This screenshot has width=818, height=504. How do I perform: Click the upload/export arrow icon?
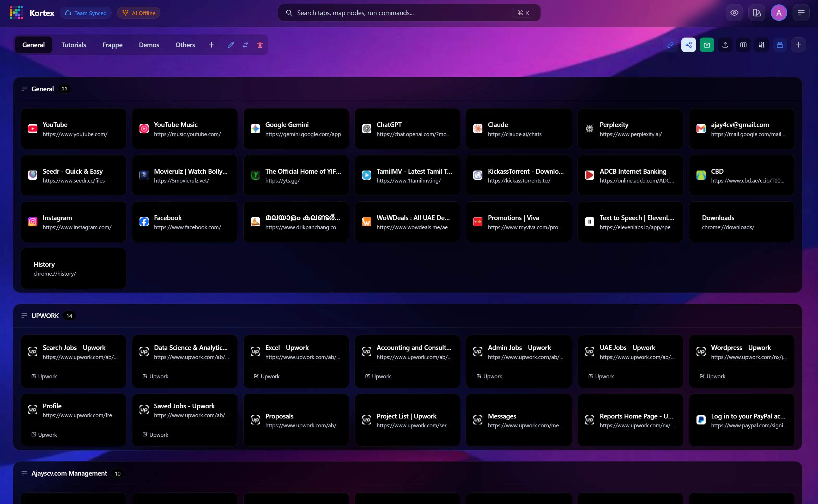pos(725,45)
